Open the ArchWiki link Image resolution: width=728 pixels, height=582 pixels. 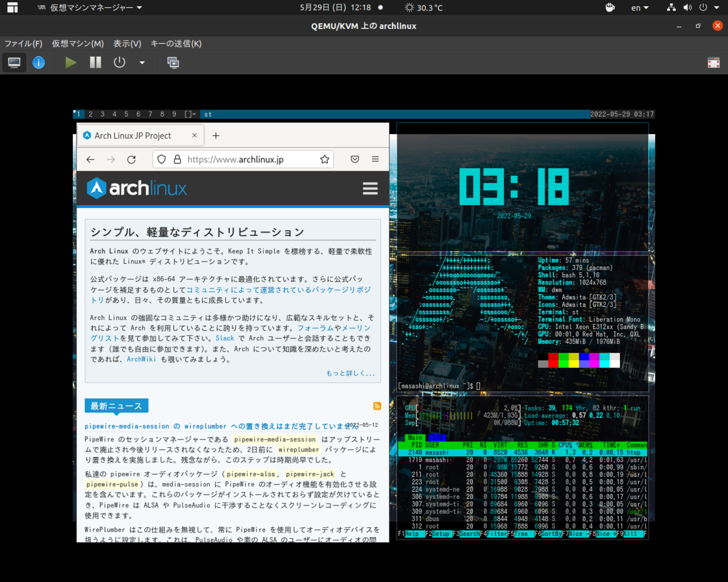pos(141,359)
